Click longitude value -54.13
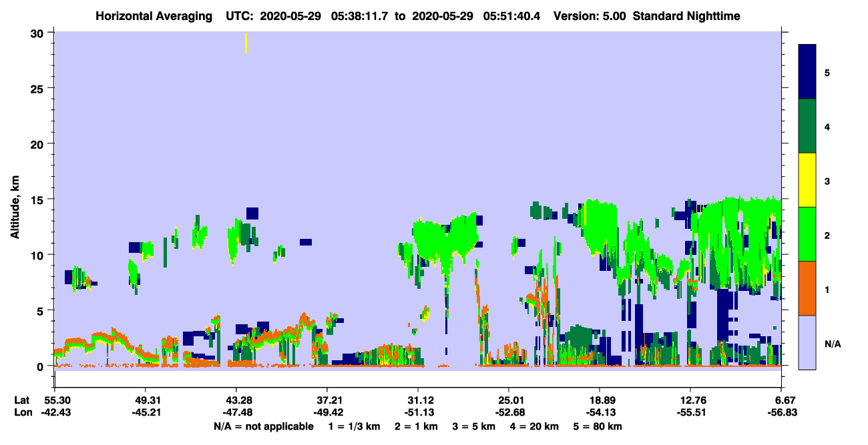The width and height of the screenshot is (868, 445). pyautogui.click(x=600, y=413)
